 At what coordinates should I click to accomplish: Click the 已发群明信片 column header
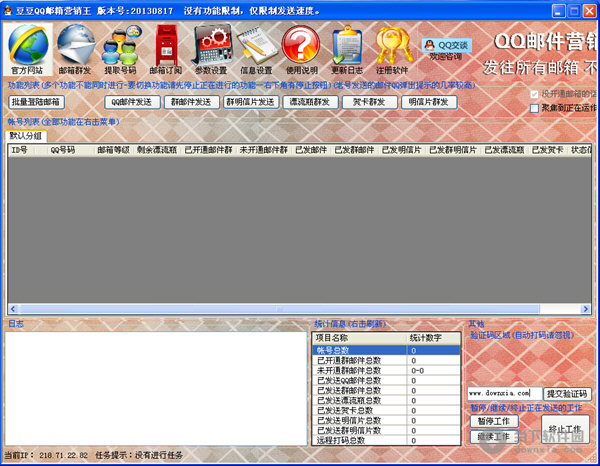453,150
